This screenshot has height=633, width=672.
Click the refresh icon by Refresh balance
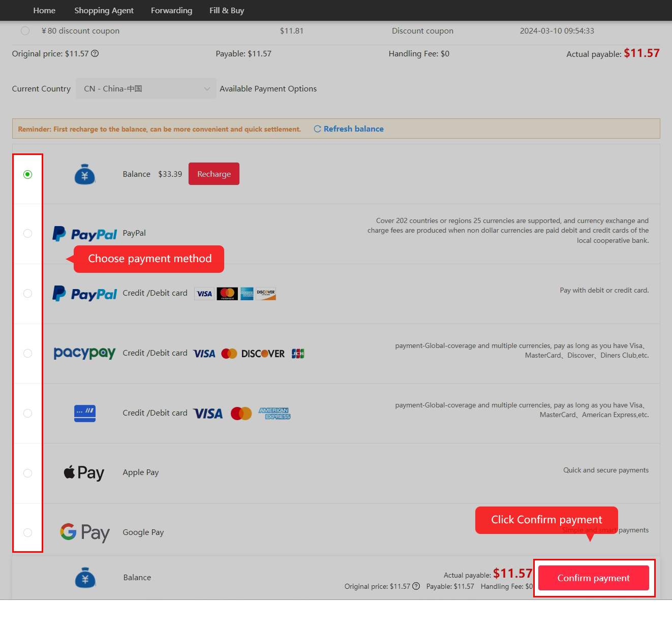(317, 129)
